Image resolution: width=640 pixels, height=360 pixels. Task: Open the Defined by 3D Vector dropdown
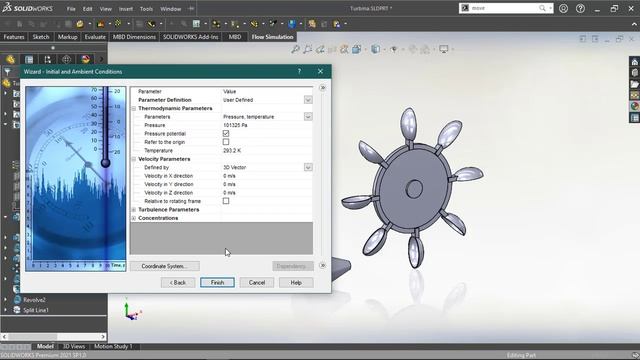308,167
